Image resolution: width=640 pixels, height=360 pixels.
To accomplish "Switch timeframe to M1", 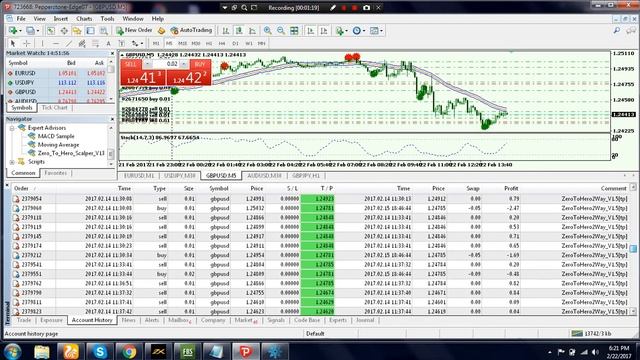I will (156, 43).
